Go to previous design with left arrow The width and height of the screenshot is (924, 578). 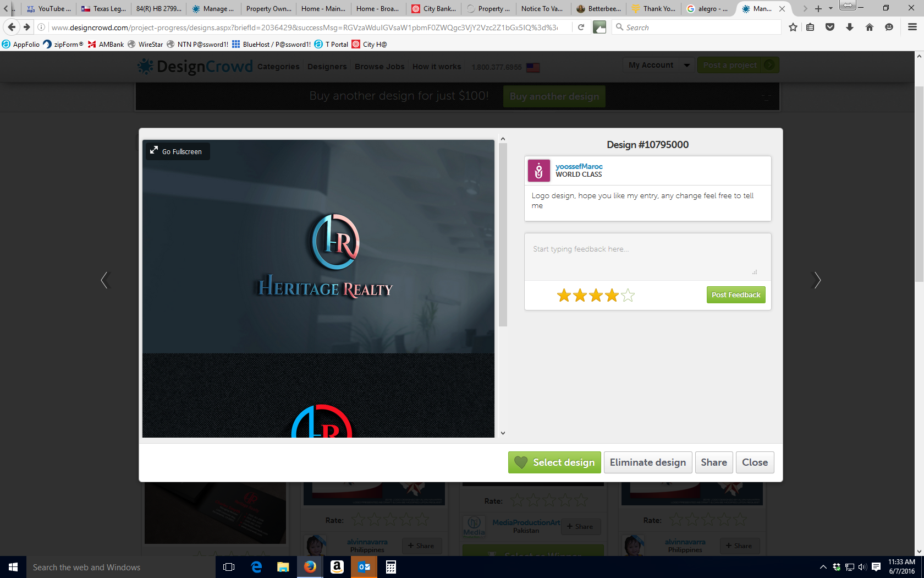pyautogui.click(x=105, y=280)
